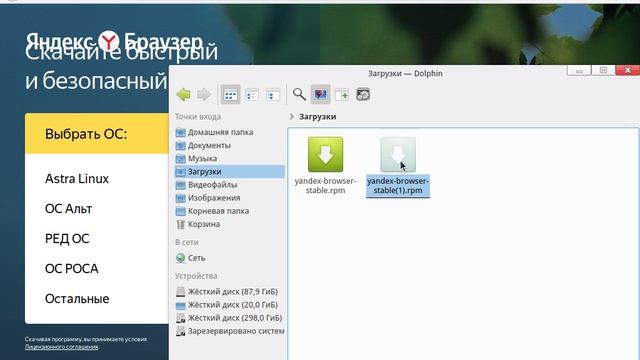
Task: Open the control menu icon in Dolphin toolbar
Action: click(363, 95)
